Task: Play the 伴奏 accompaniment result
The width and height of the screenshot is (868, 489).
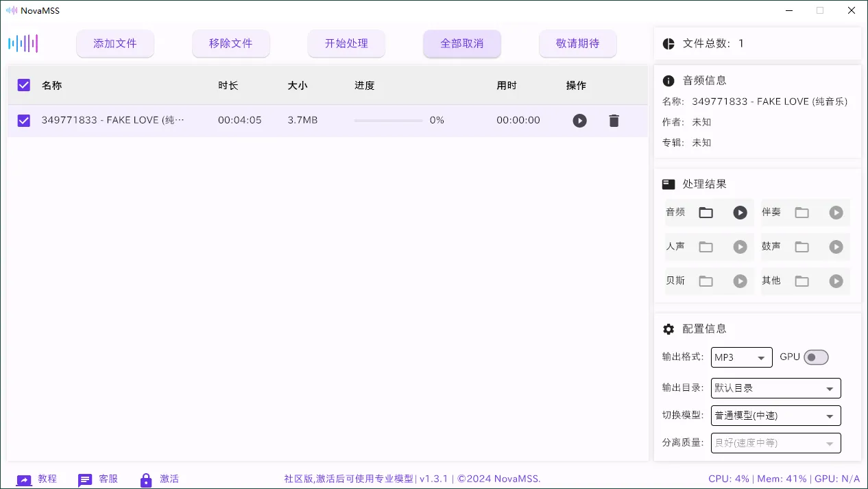Action: coord(836,213)
